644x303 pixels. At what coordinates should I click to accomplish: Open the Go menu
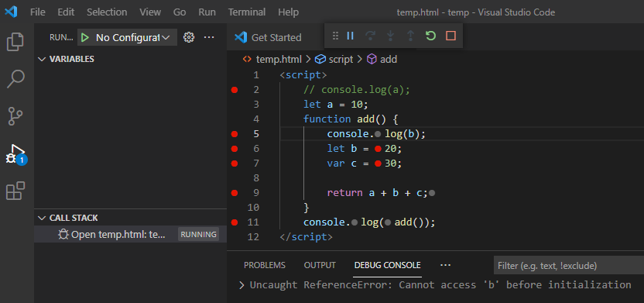coord(180,12)
